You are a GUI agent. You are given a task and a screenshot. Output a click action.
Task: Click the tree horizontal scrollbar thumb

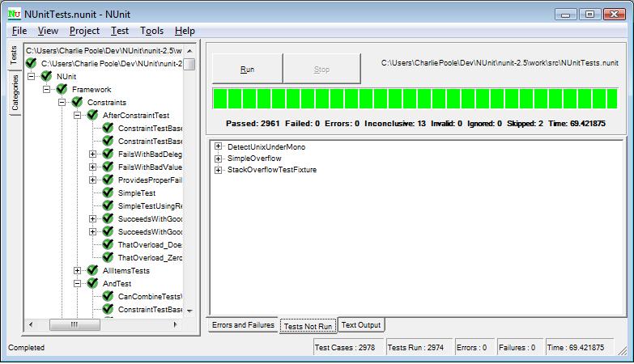click(74, 324)
